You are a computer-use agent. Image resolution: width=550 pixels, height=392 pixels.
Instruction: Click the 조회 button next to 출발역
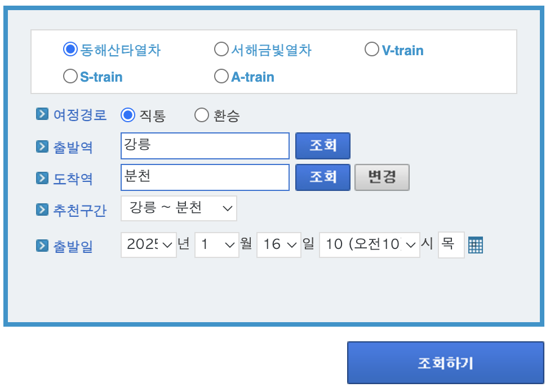click(x=322, y=145)
